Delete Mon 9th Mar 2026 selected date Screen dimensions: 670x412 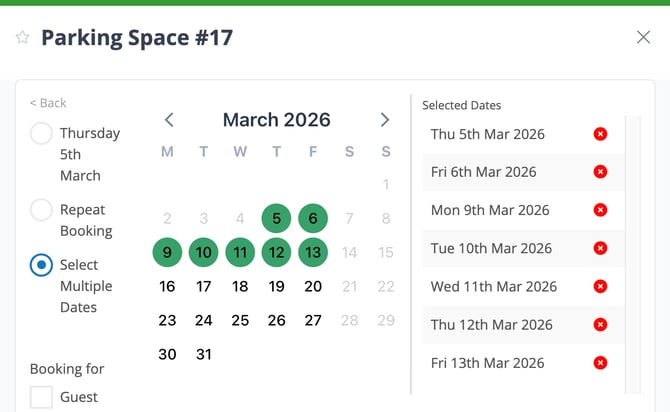(600, 210)
